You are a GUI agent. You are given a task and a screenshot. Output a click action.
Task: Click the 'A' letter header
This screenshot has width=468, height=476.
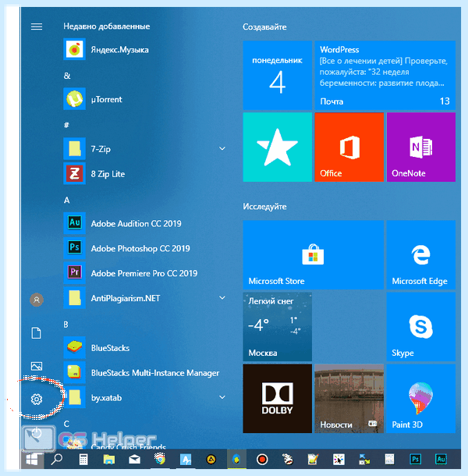67,201
